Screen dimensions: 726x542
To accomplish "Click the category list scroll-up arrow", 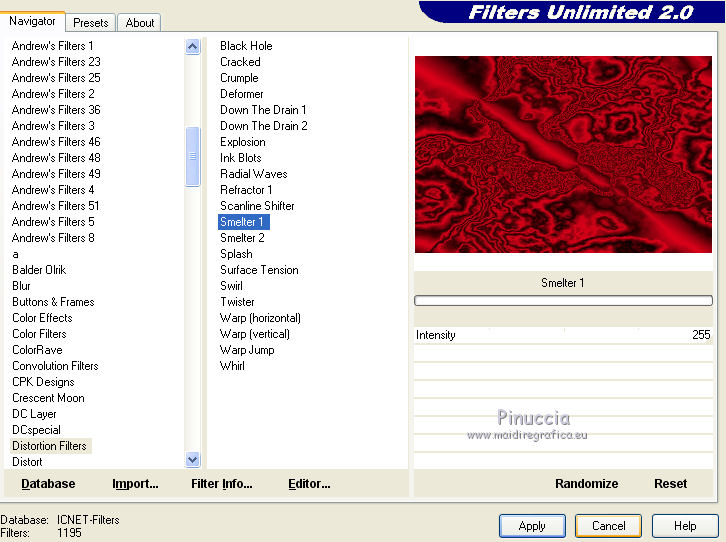I will click(x=193, y=46).
